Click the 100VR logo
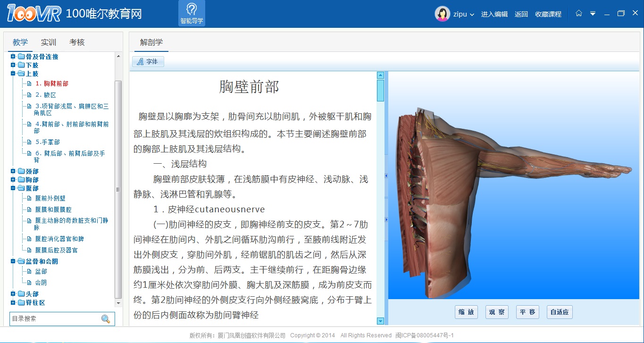644x343 pixels. point(34,14)
